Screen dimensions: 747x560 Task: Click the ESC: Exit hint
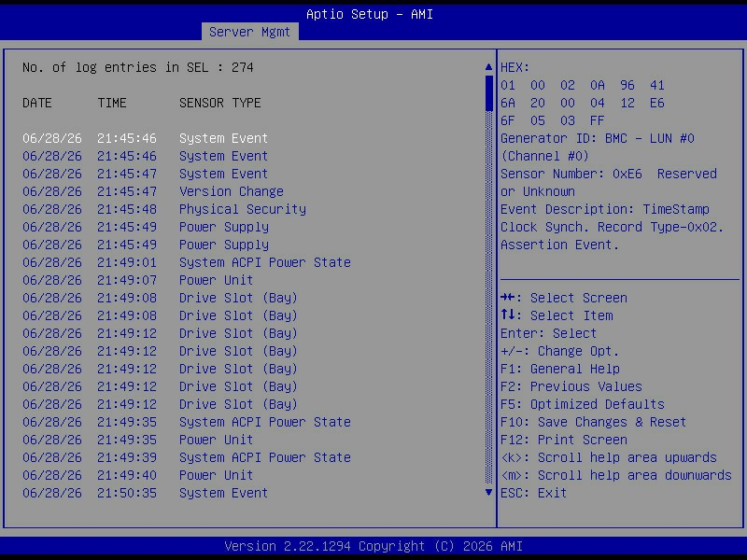pyautogui.click(x=533, y=493)
